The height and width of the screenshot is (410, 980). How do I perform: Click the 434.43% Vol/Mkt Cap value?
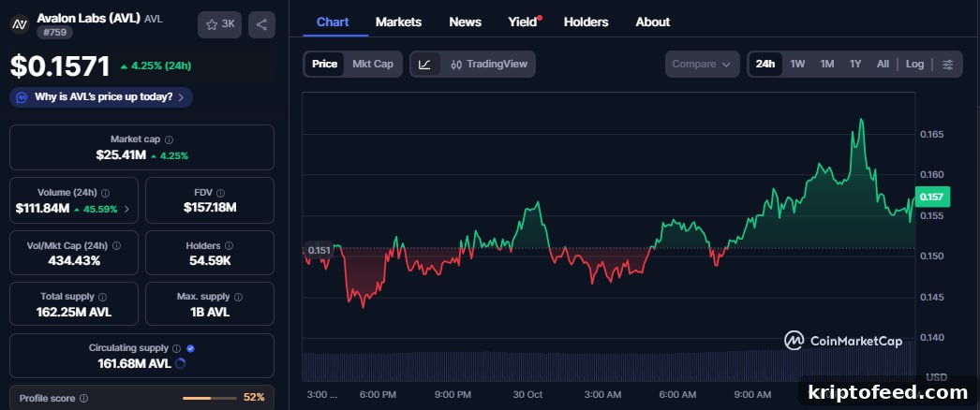(74, 261)
